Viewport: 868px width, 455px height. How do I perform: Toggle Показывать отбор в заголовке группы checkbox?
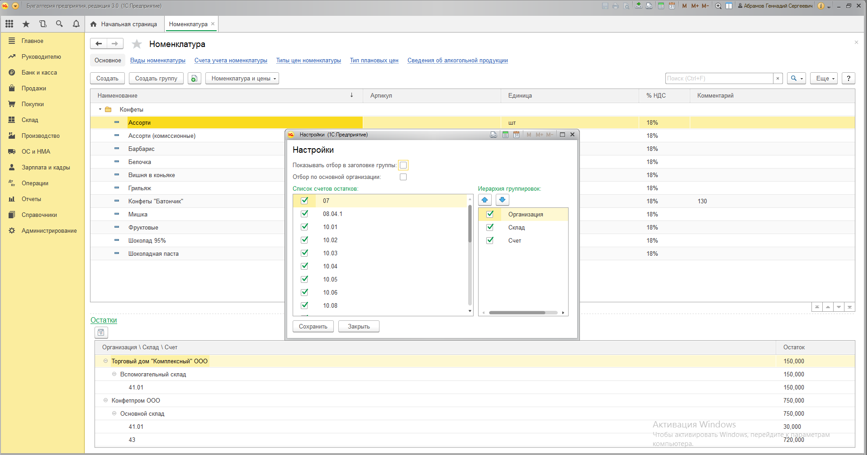tap(403, 165)
